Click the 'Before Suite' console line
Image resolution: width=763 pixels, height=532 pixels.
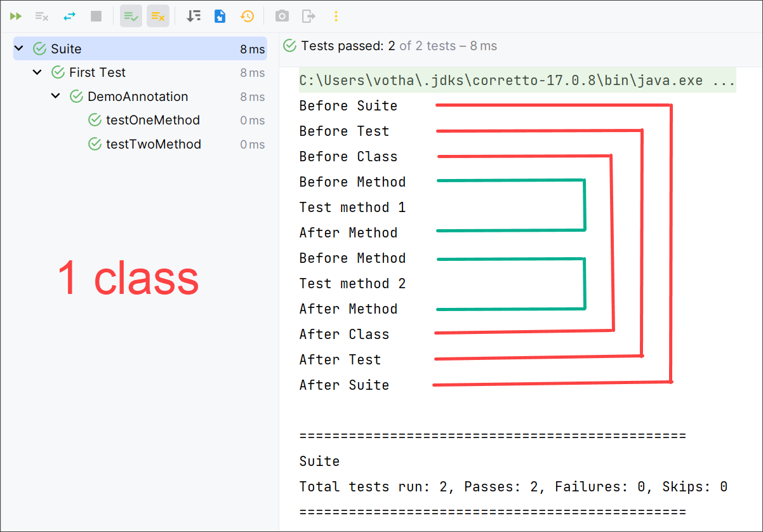point(348,106)
